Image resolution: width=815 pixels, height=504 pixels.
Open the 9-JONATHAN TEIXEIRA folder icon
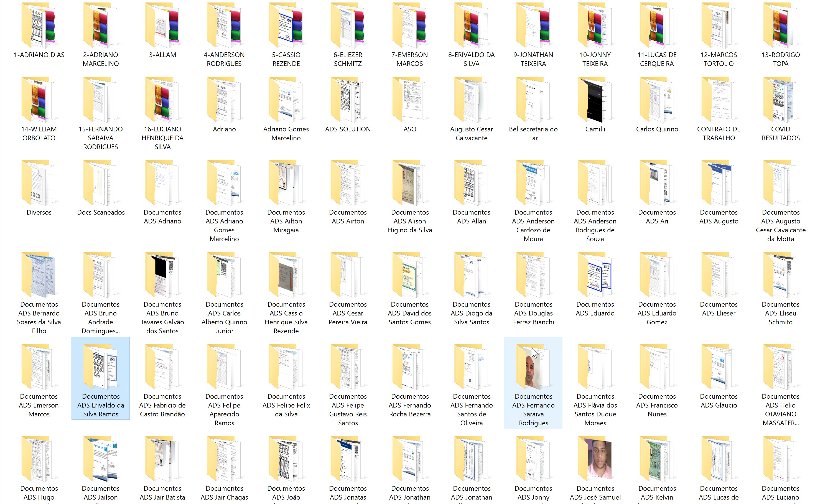tap(533, 25)
